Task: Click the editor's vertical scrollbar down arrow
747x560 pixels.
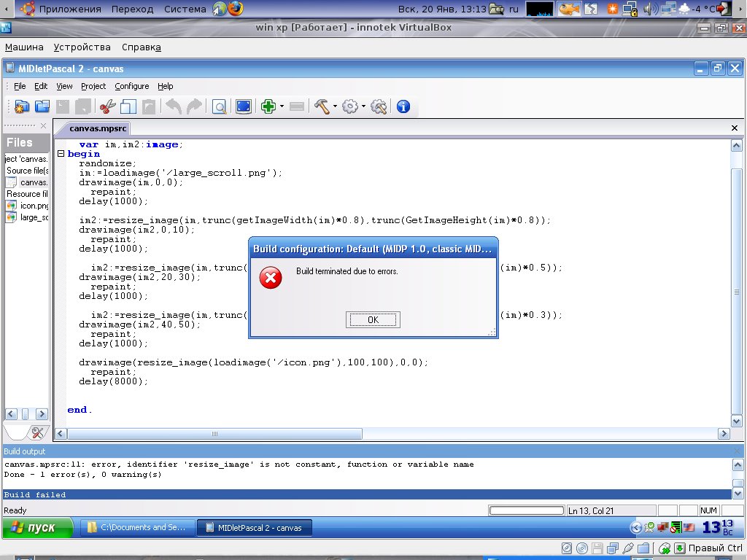Action: [737, 420]
